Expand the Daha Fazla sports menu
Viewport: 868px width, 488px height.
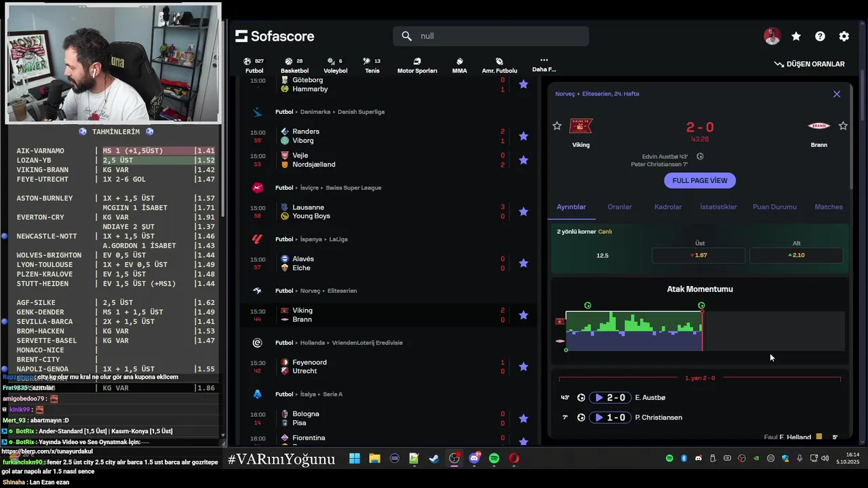(544, 64)
